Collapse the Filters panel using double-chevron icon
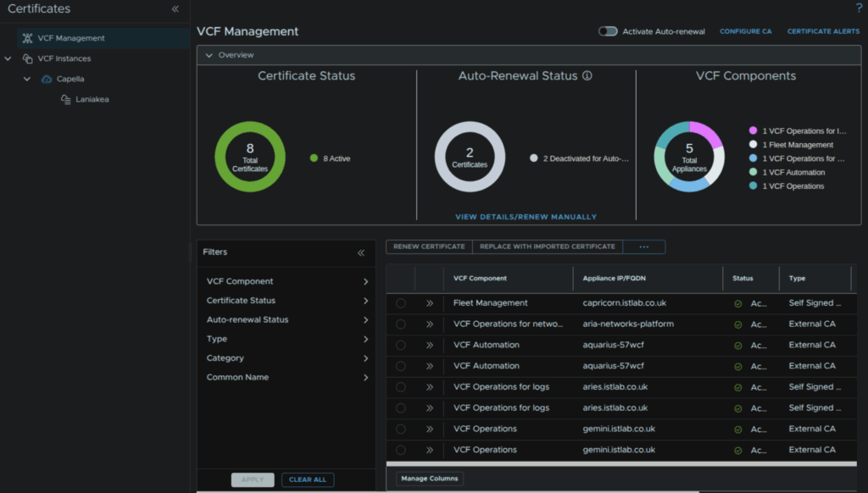 coord(361,252)
